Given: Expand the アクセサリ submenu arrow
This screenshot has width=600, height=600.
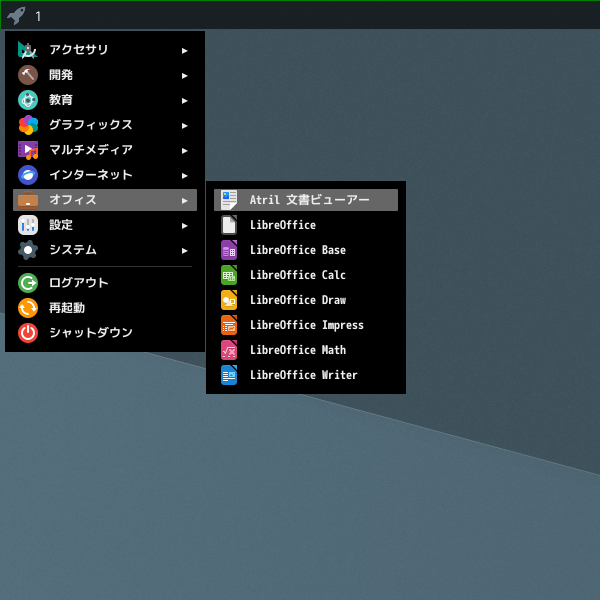Looking at the screenshot, I should click(185, 51).
